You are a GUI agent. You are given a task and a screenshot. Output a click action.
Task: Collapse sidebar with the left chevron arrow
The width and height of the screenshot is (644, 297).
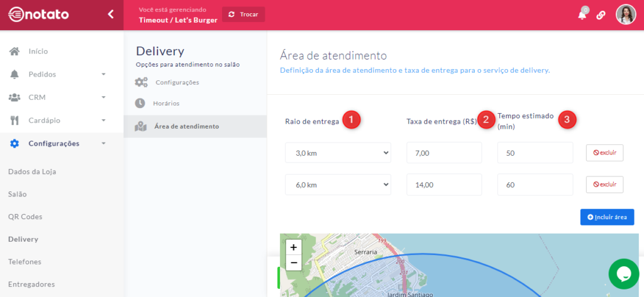click(111, 14)
